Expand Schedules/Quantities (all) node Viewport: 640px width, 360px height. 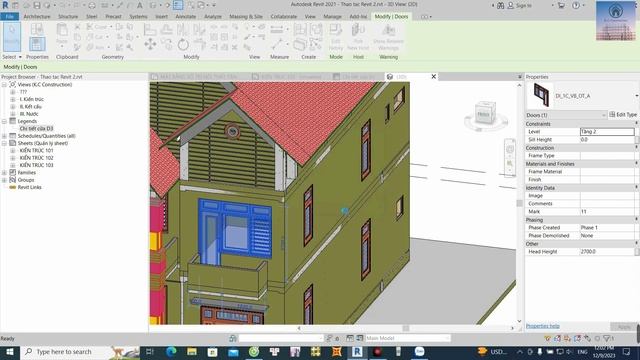coord(4,136)
